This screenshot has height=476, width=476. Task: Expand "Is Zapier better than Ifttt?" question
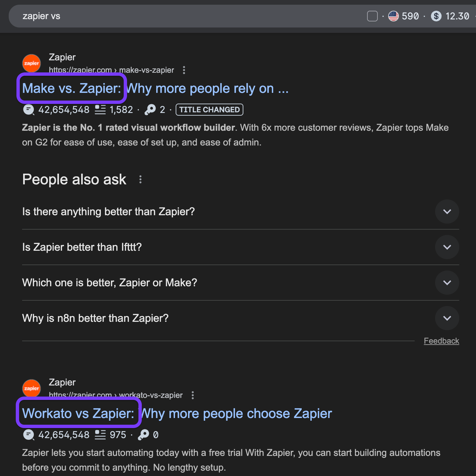[x=447, y=247]
